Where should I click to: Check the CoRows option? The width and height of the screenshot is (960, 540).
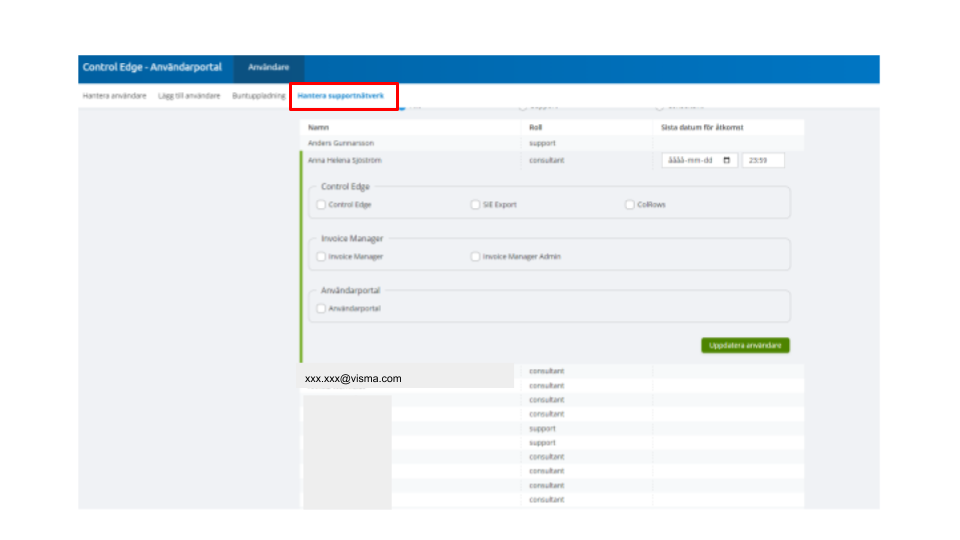click(629, 204)
